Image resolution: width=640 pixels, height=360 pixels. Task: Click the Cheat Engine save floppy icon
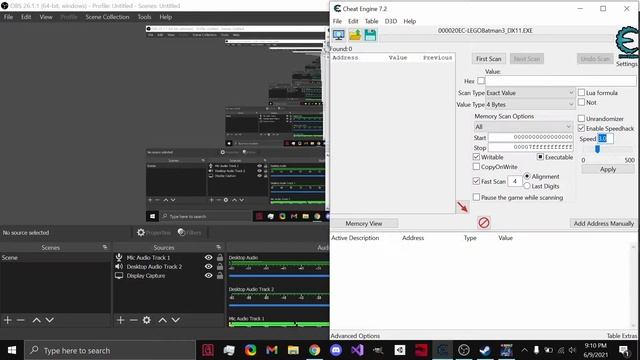click(x=370, y=35)
